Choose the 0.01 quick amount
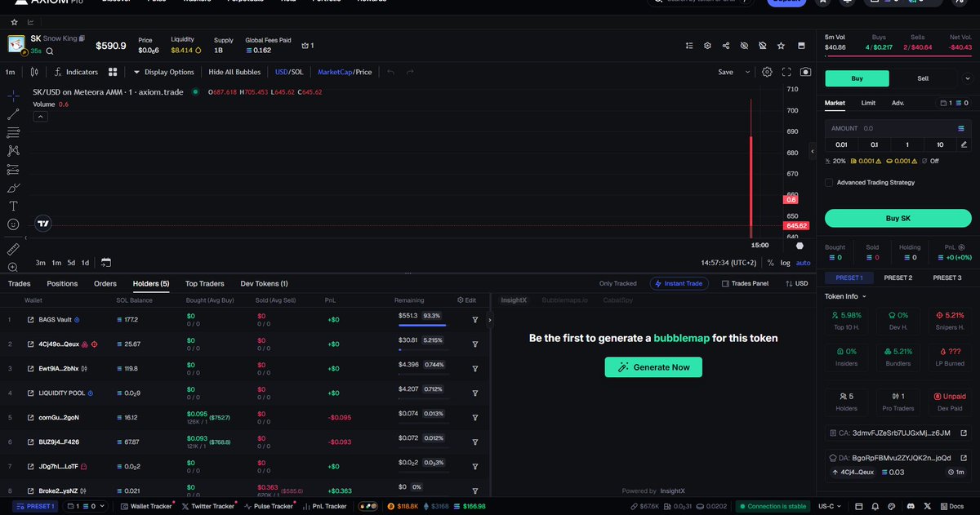The image size is (980, 515). [x=842, y=144]
